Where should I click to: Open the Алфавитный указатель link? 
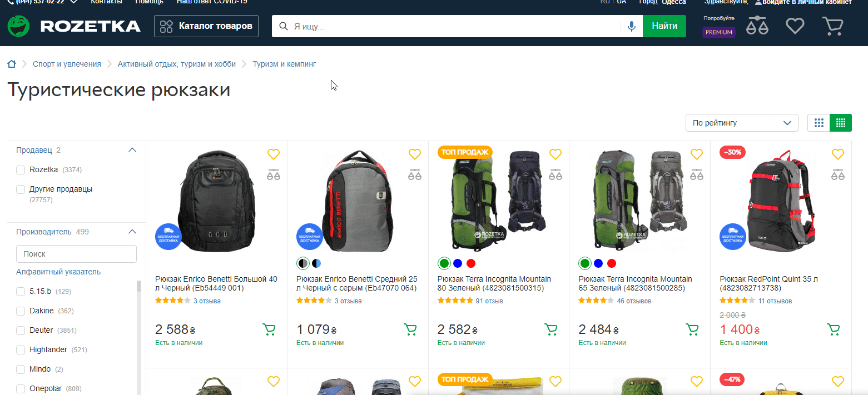coord(58,272)
